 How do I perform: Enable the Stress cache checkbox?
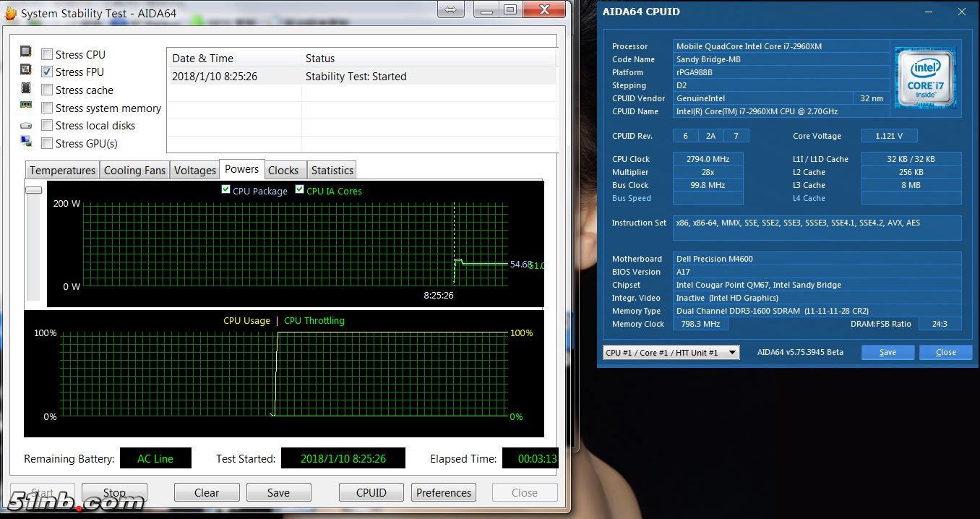47,90
